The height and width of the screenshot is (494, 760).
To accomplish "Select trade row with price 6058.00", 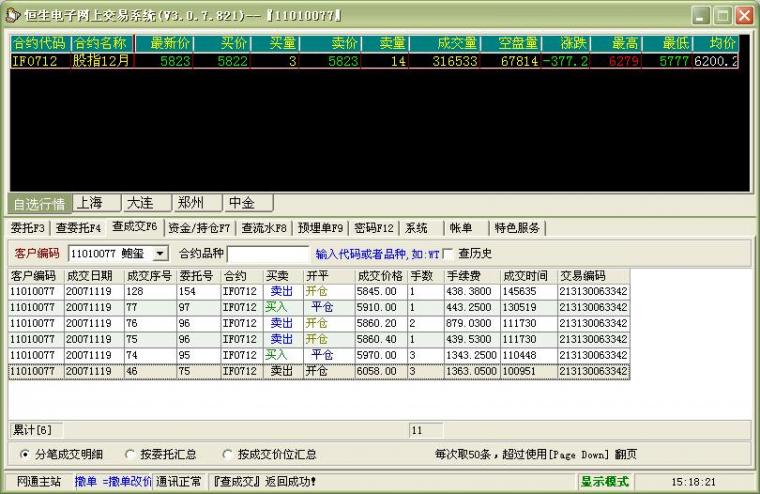I will [x=319, y=371].
